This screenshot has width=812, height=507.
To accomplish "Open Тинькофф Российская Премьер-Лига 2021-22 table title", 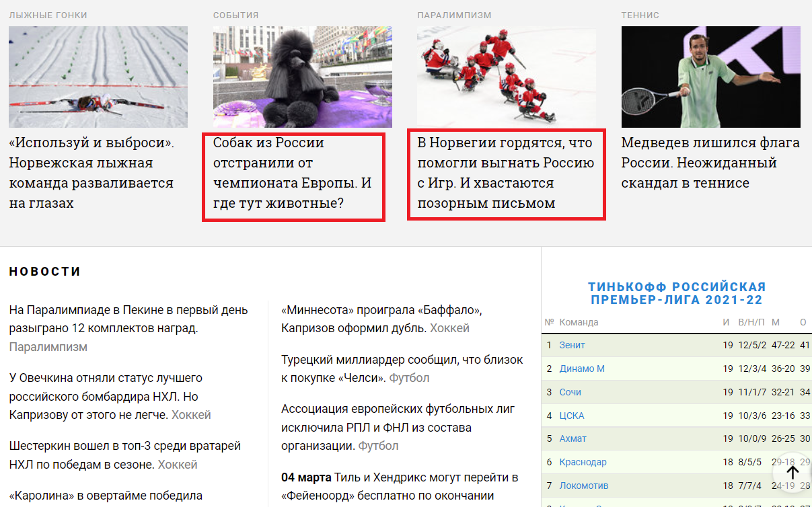I will point(677,294).
